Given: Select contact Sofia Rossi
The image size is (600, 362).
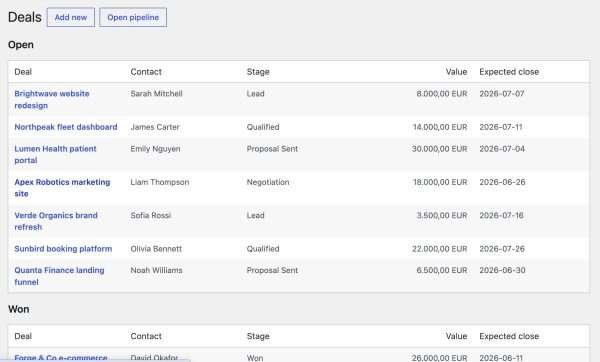Looking at the screenshot, I should pos(150,215).
